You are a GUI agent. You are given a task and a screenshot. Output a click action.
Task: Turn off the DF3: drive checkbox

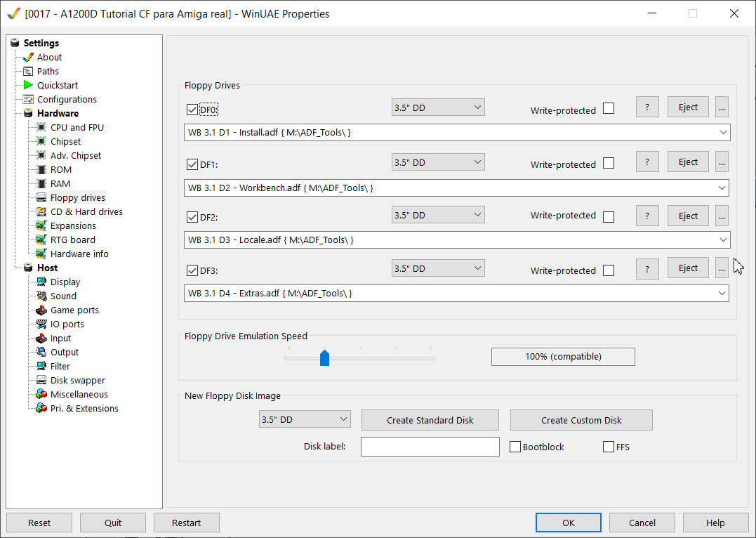pyautogui.click(x=192, y=270)
